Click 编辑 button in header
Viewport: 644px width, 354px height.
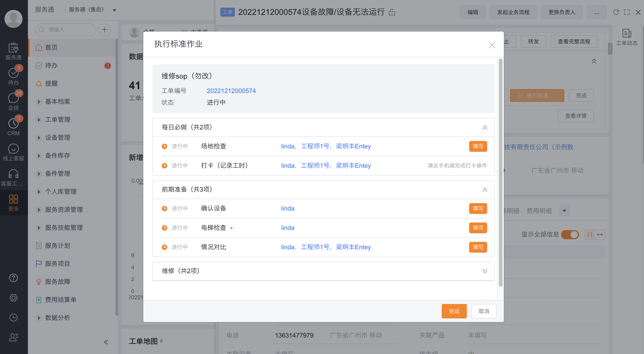473,12
